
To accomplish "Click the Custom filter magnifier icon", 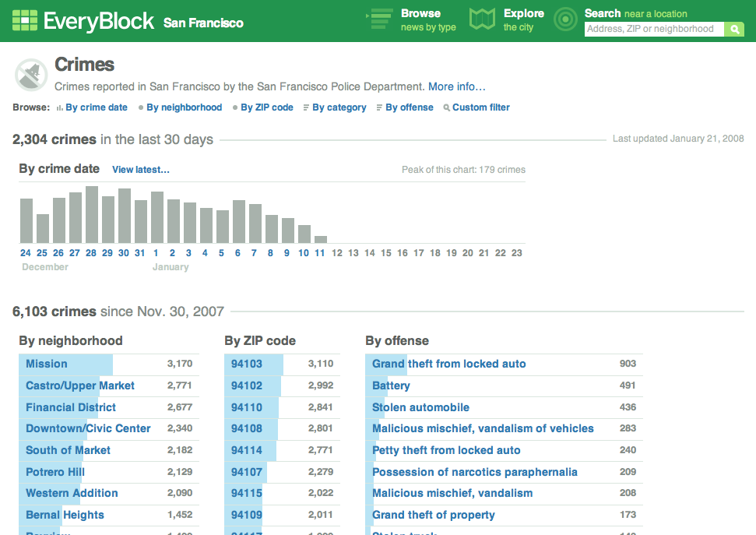I will point(446,108).
